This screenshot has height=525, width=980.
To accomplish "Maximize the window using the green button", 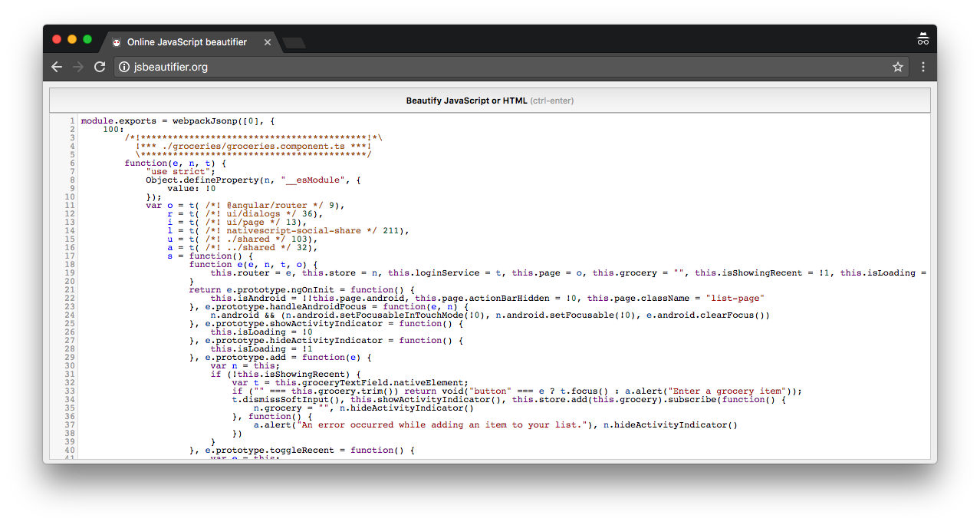I will [87, 39].
